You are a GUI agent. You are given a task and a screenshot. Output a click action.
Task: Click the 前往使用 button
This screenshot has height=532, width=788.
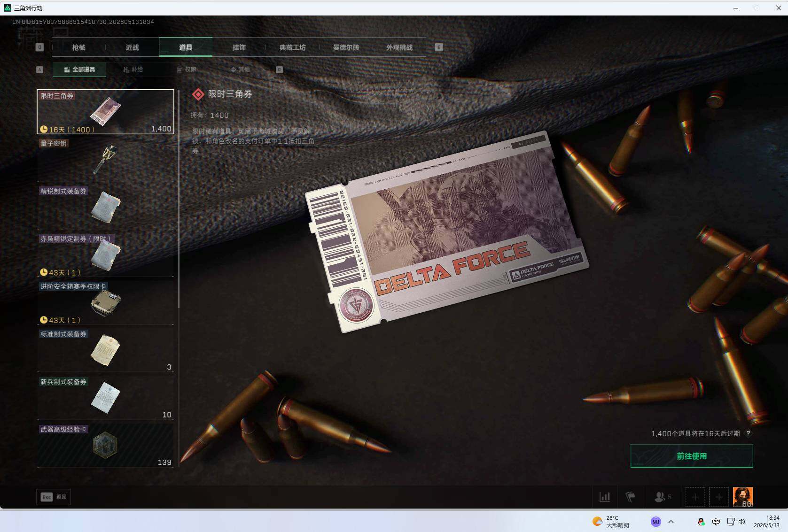click(x=692, y=456)
